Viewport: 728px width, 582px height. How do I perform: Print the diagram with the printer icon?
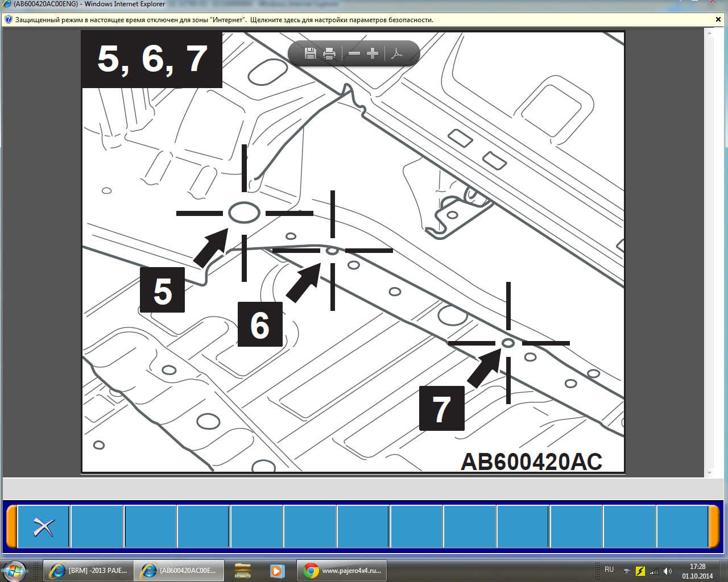point(329,53)
